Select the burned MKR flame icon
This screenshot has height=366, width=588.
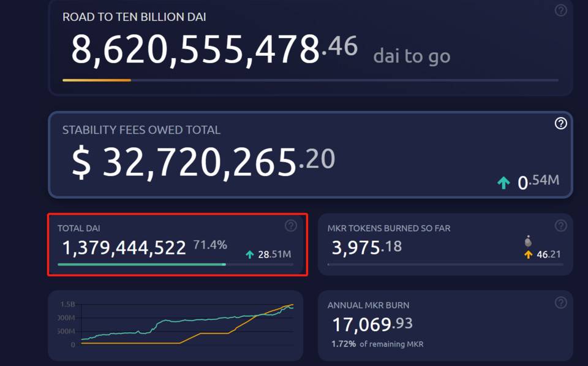528,242
